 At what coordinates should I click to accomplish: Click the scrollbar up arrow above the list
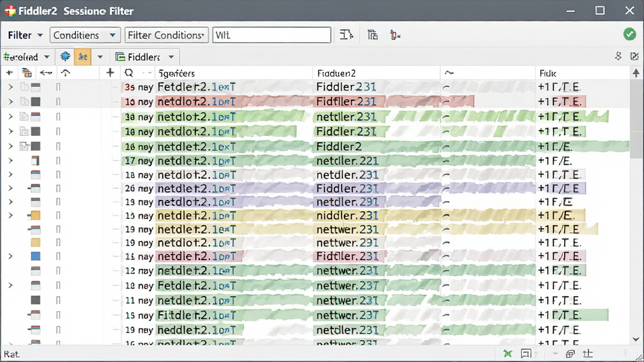pyautogui.click(x=636, y=73)
